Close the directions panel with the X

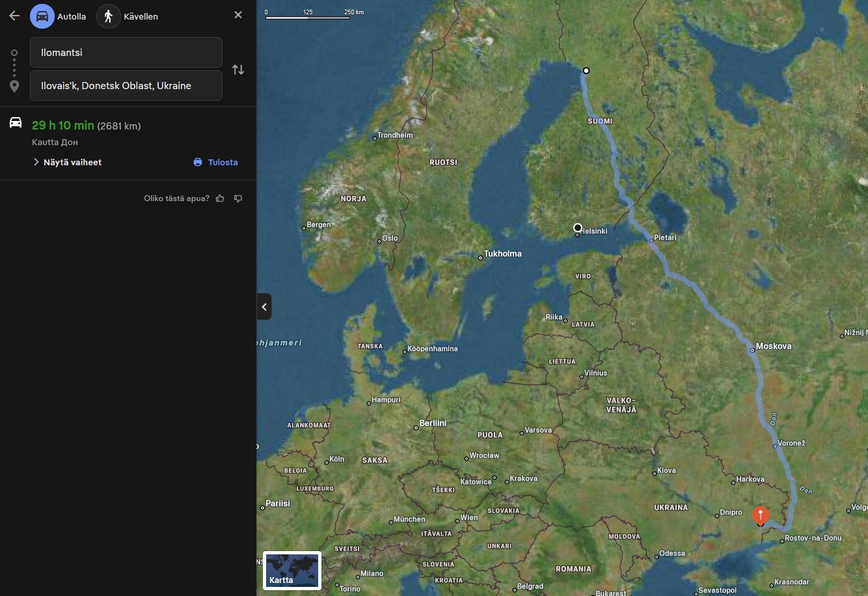coord(238,15)
